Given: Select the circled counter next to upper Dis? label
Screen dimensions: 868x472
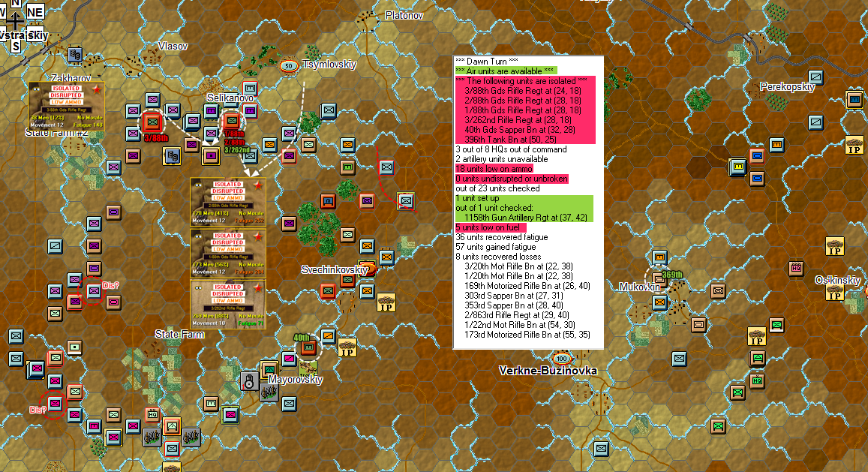Looking at the screenshot, I should coord(94,290).
